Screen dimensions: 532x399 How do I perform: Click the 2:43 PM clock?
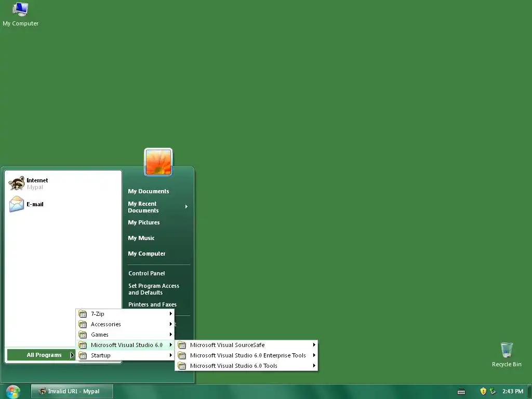pos(513,392)
